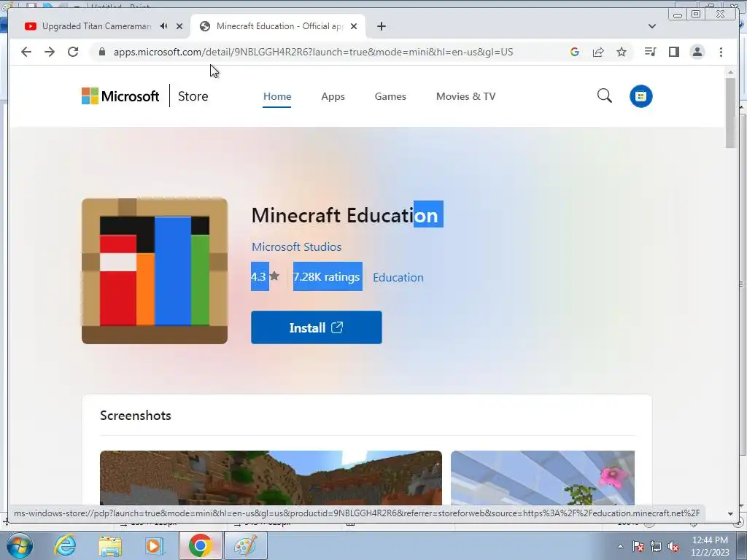Show hidden system tray icons
747x560 pixels.
pos(620,546)
